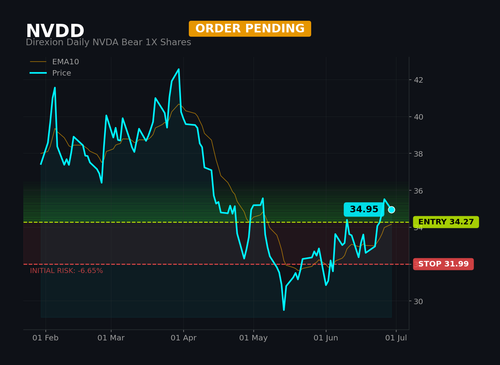This screenshot has width=500, height=365.
Task: Click the 42 price axis label
Action: pyautogui.click(x=418, y=80)
